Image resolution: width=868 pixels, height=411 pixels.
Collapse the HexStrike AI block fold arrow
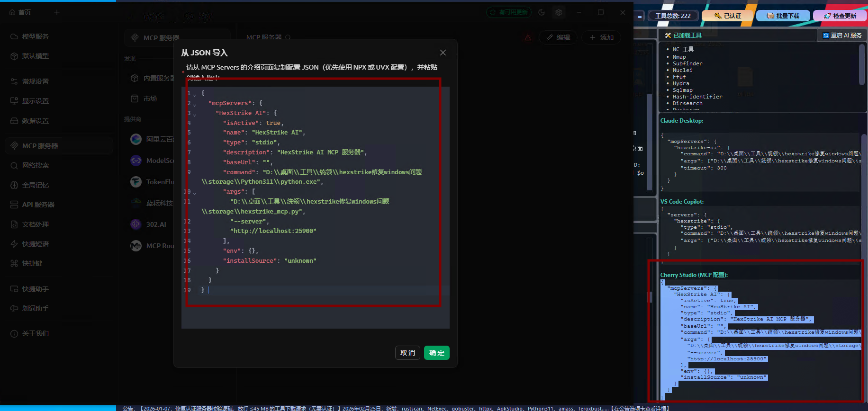click(x=194, y=115)
